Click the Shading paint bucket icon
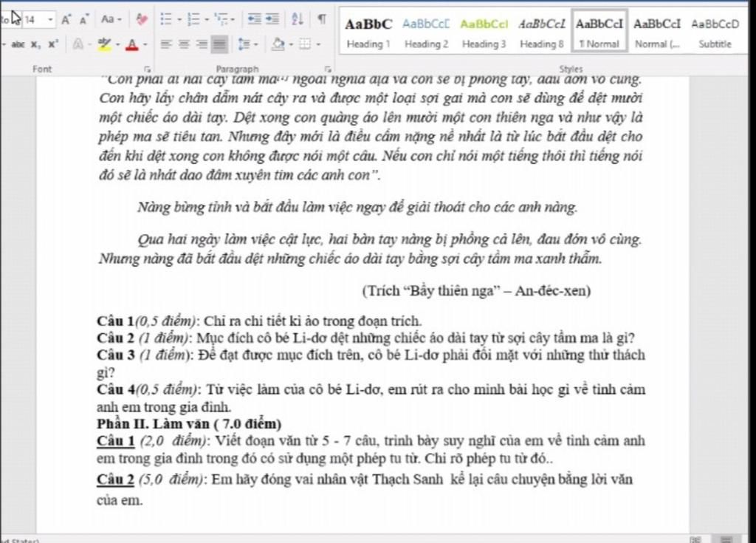This screenshot has width=756, height=543. click(278, 44)
